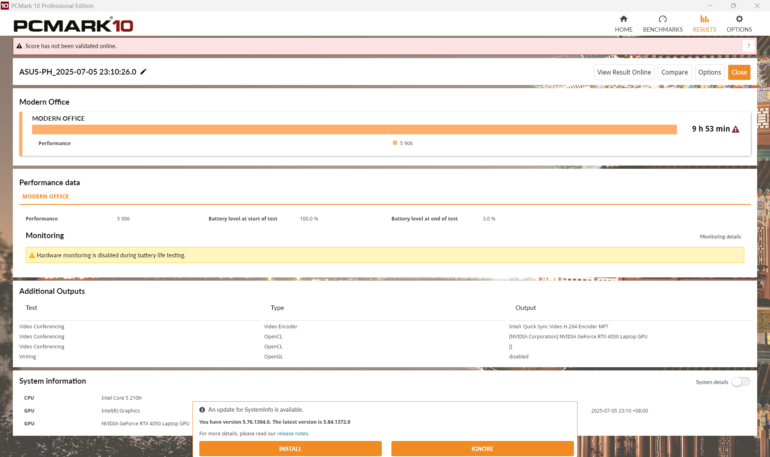Click the PCMark title bar app icon

5,5
